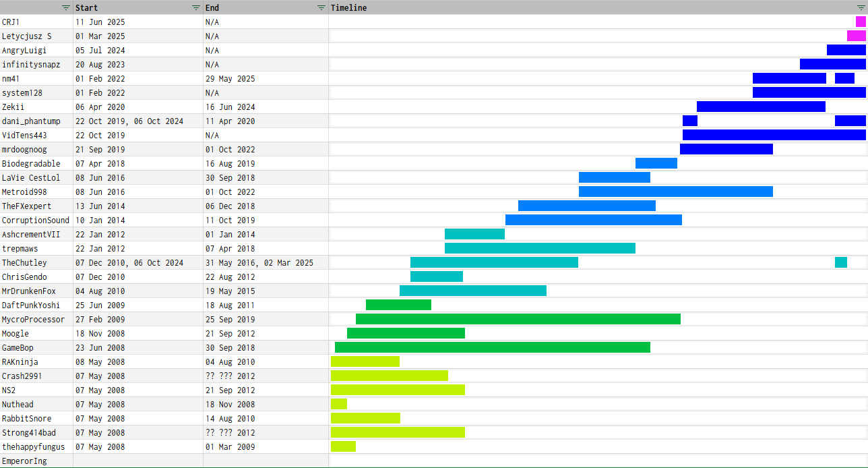
Task: Click the blue VidTens443 timeline bar
Action: click(774, 135)
